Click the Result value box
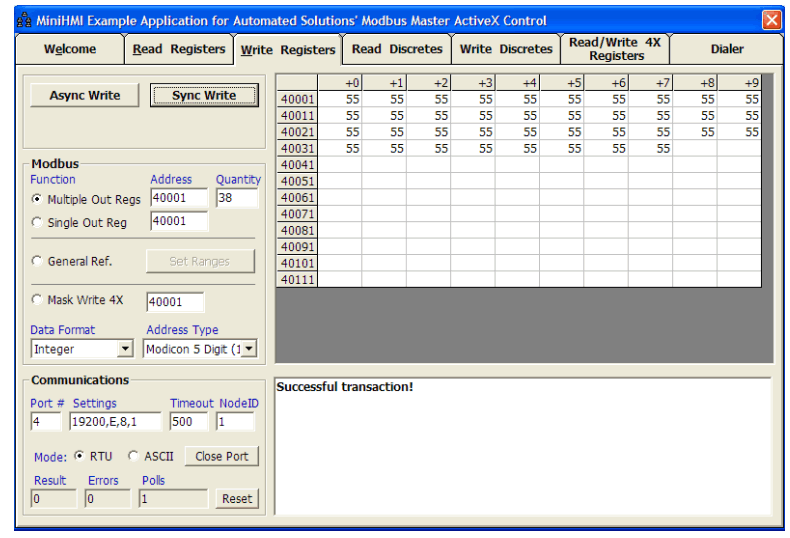Image resolution: width=790 pixels, height=538 pixels. point(53,499)
